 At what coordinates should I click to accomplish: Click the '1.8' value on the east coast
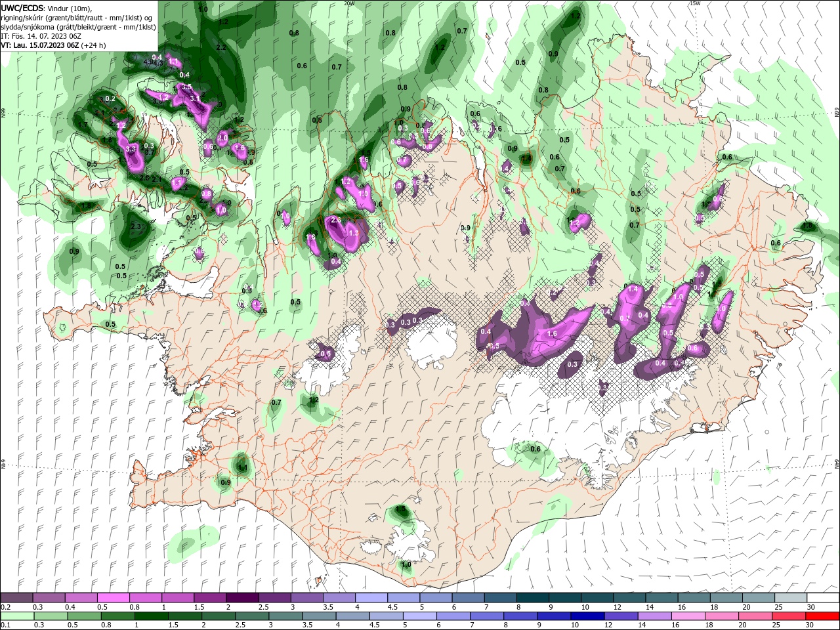[x=808, y=226]
